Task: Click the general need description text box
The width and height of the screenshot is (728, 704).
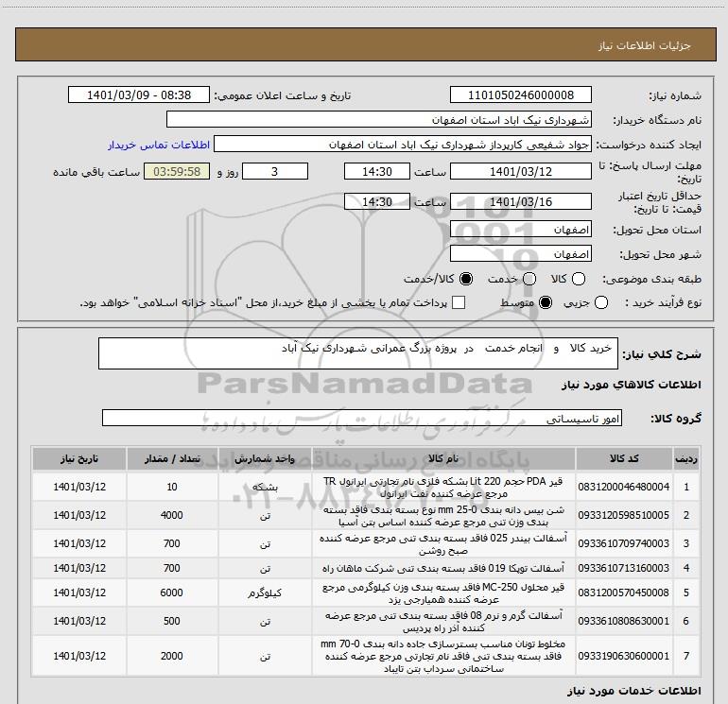Action: (358, 353)
